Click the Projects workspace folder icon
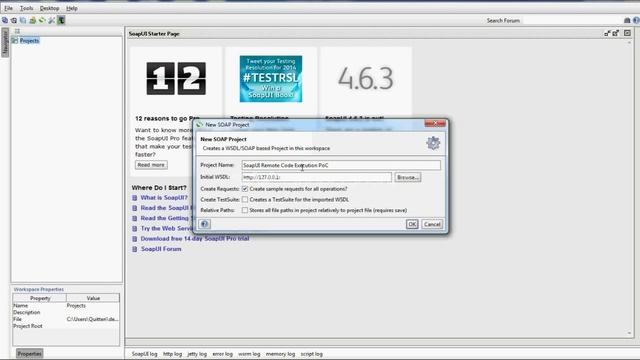Screen dimensions: 640x360 coord(15,40)
